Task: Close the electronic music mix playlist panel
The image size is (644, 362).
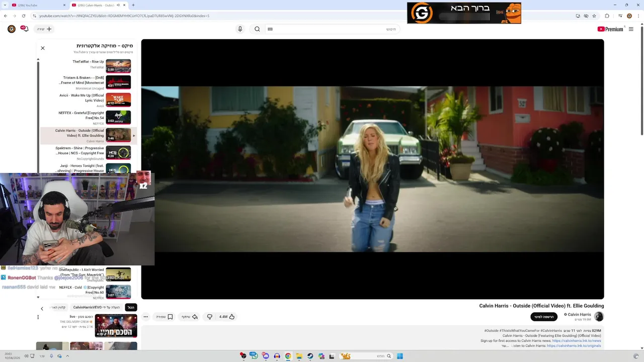Action: click(43, 48)
